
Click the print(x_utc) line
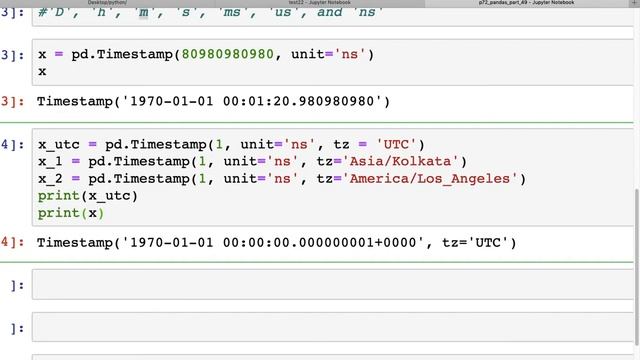point(88,196)
